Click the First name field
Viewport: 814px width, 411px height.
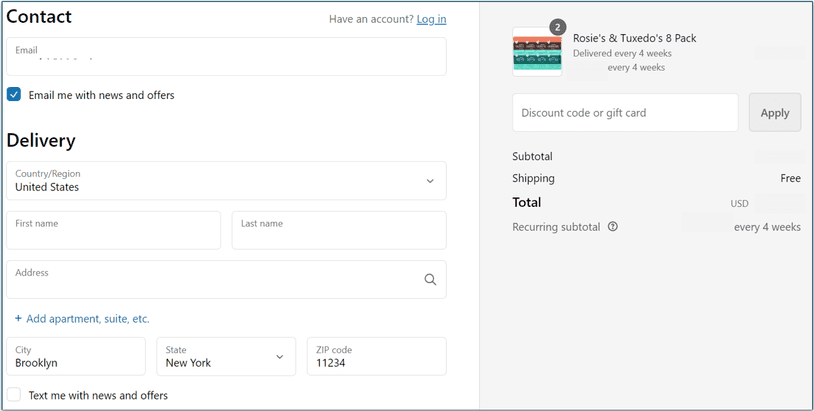click(x=114, y=230)
